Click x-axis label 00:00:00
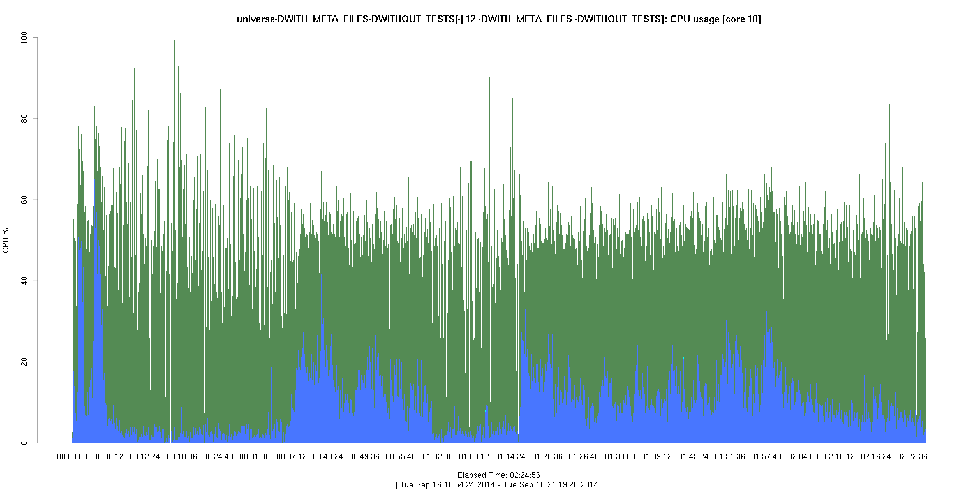This screenshot has height=490, width=980. pyautogui.click(x=72, y=457)
